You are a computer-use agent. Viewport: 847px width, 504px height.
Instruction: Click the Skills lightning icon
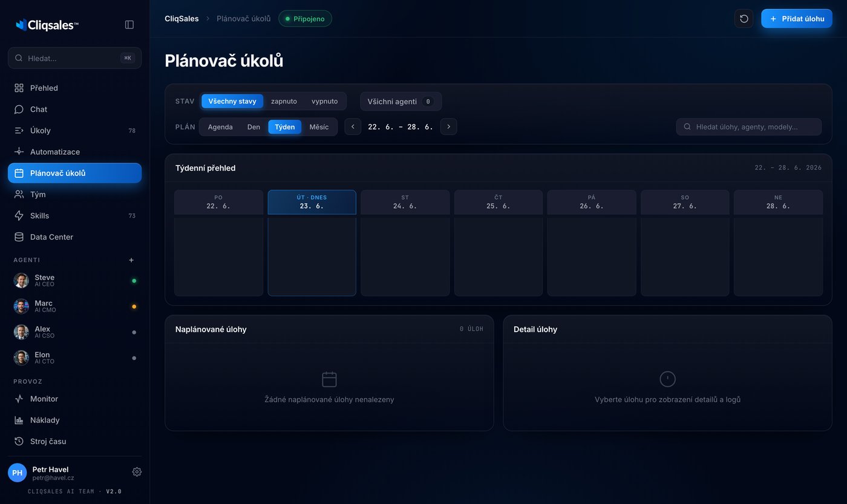pos(19,215)
